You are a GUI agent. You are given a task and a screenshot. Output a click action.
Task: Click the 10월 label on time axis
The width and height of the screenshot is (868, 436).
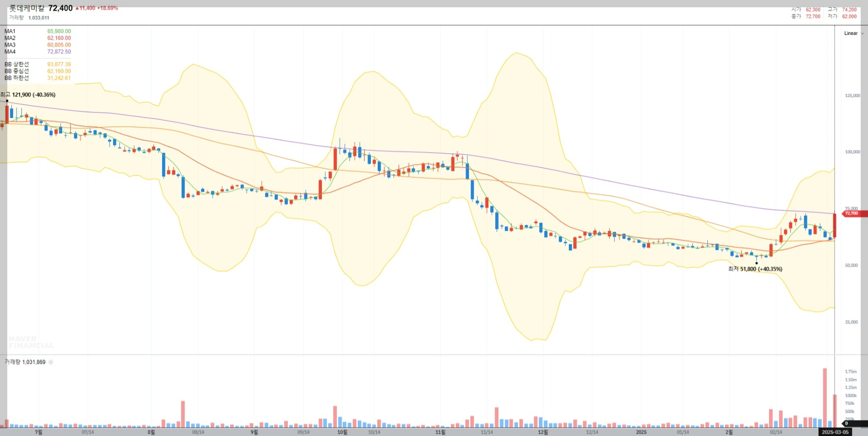click(342, 432)
